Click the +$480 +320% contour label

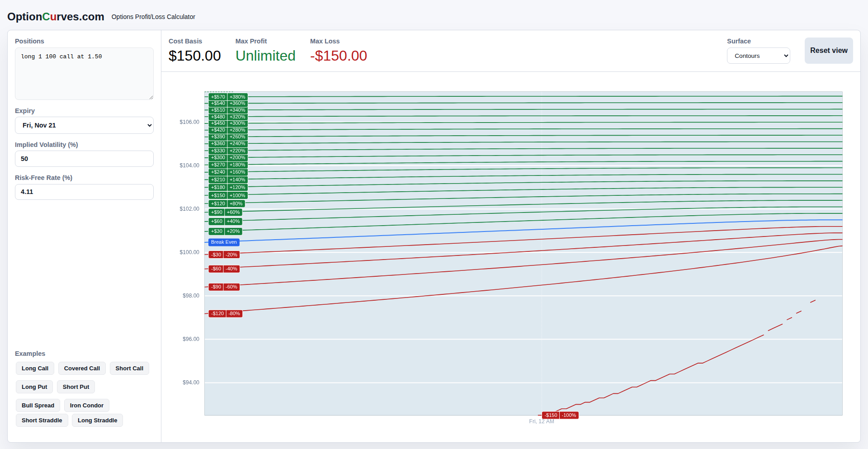[228, 117]
